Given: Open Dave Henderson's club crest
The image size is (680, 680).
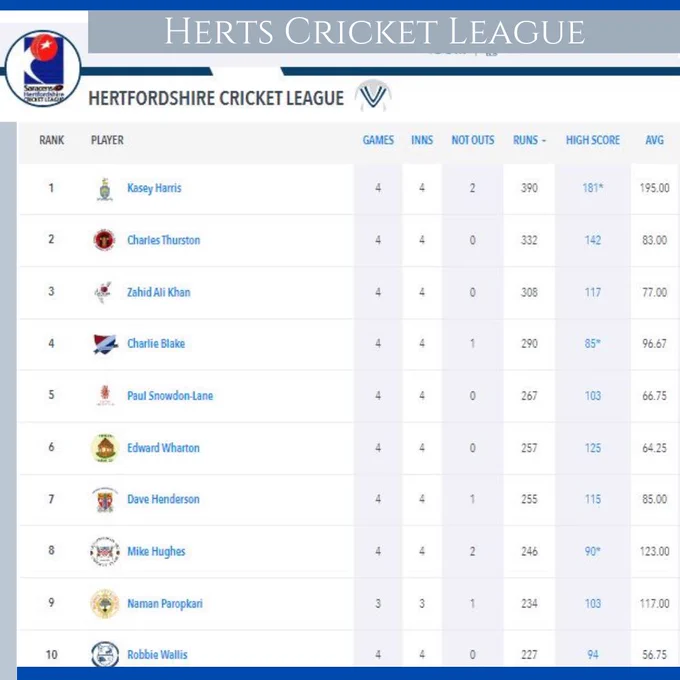Looking at the screenshot, I should (105, 500).
